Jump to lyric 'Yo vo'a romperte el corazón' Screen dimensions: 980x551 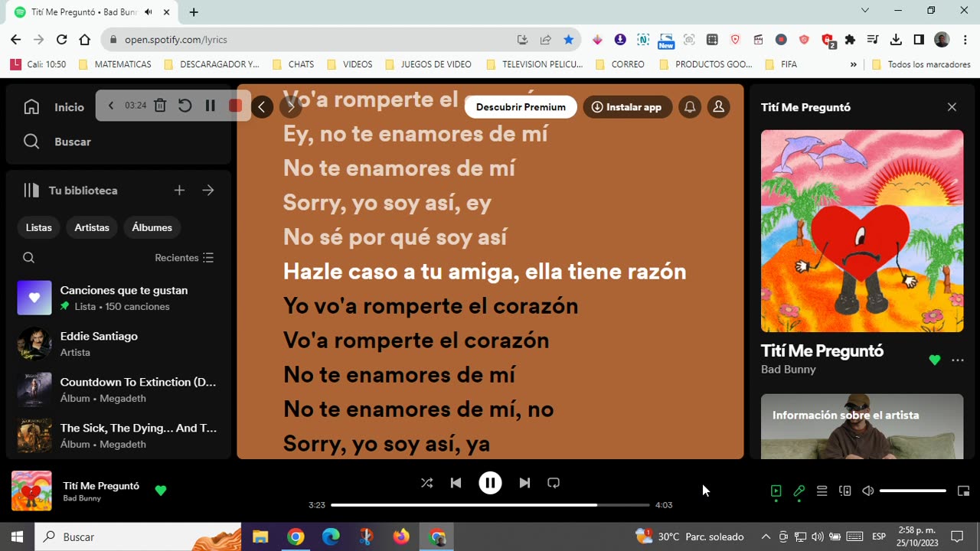431,306
